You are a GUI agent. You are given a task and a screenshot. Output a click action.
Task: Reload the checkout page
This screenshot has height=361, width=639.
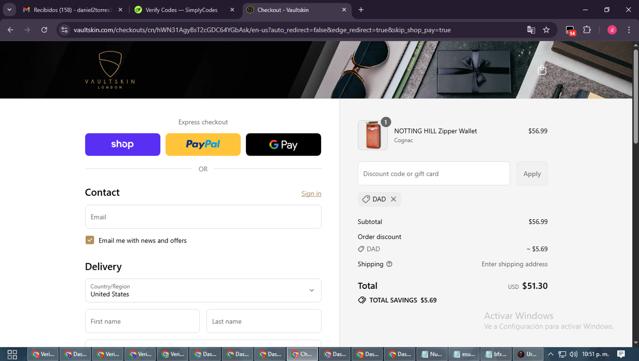44,30
